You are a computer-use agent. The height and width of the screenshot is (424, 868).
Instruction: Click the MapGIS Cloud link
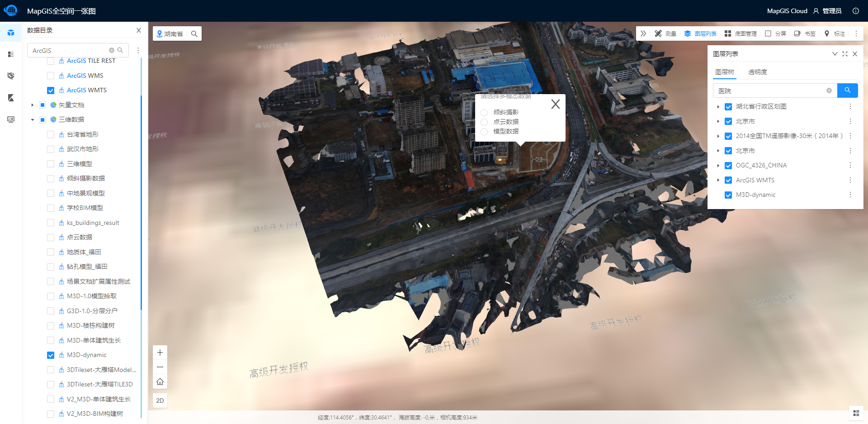787,11
